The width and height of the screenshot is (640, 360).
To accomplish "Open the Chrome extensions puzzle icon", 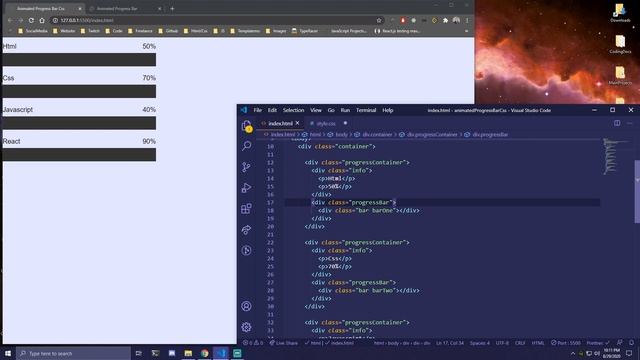I will click(445, 20).
